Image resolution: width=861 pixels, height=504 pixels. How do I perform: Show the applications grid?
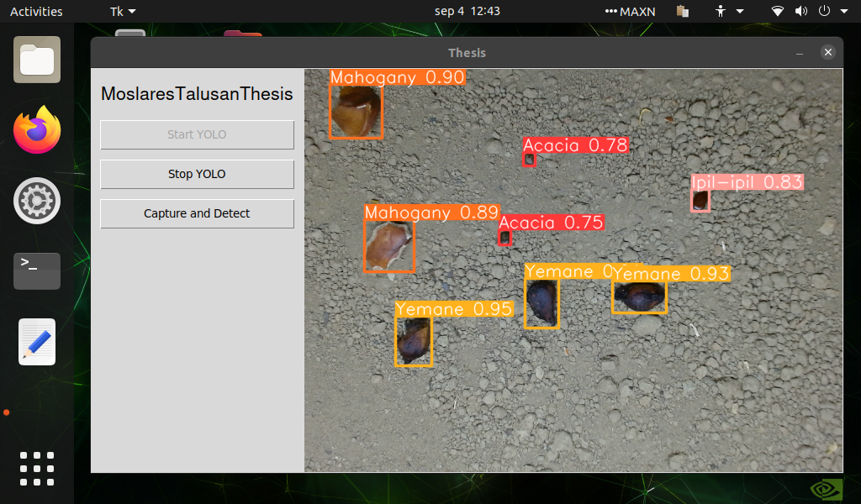point(37,468)
